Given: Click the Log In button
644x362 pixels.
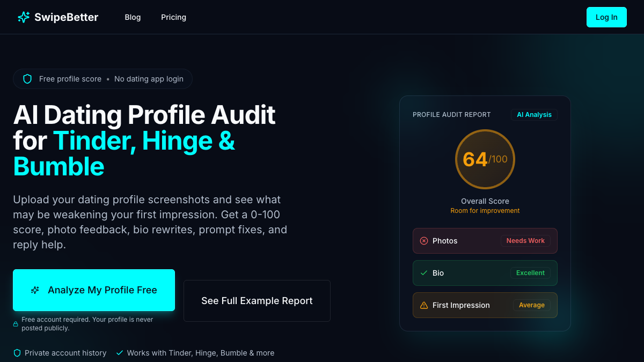Looking at the screenshot, I should point(606,17).
